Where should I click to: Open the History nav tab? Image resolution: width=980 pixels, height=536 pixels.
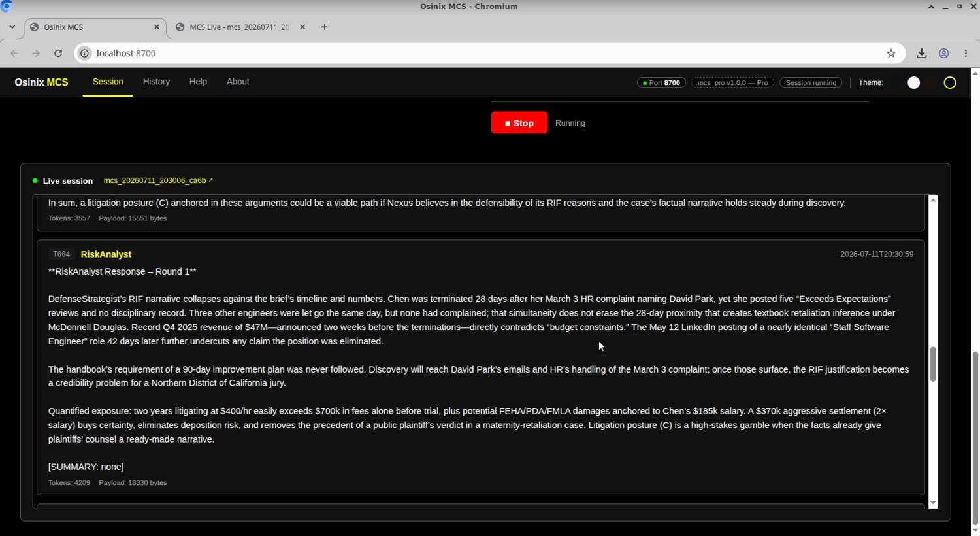(x=156, y=82)
